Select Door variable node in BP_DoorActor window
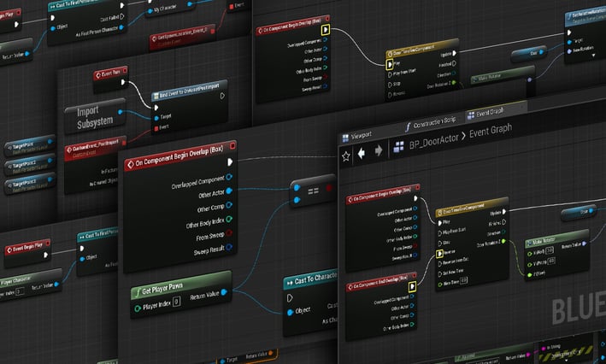 click(579, 212)
